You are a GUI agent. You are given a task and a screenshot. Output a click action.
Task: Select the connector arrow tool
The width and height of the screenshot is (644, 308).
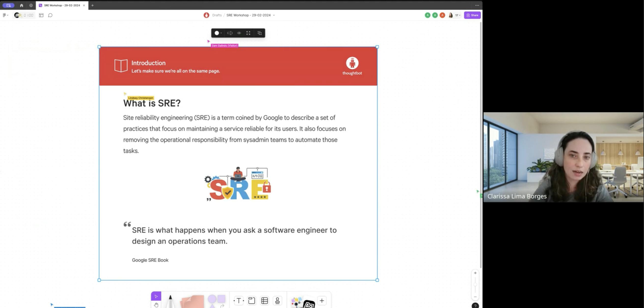(x=222, y=306)
